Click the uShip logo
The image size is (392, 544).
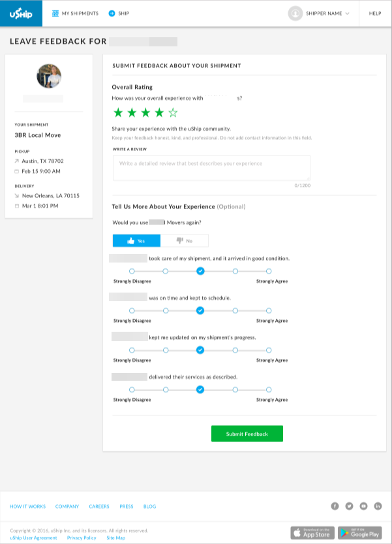[21, 13]
